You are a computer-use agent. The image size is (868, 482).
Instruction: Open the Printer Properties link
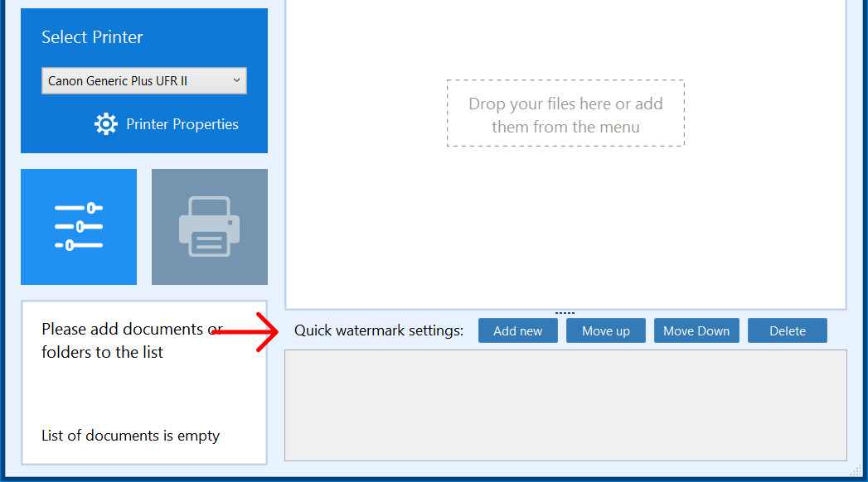click(182, 124)
